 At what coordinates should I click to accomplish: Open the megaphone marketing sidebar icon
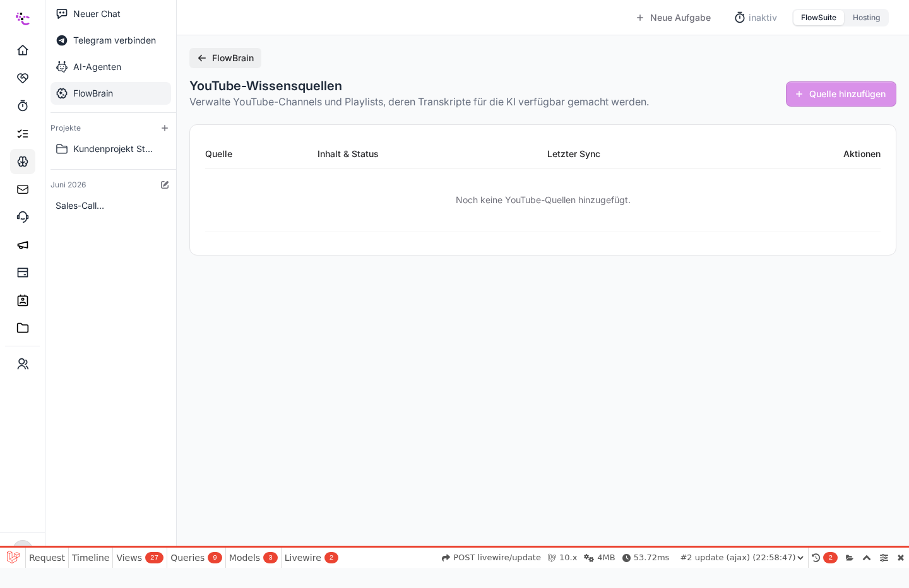pos(23,245)
